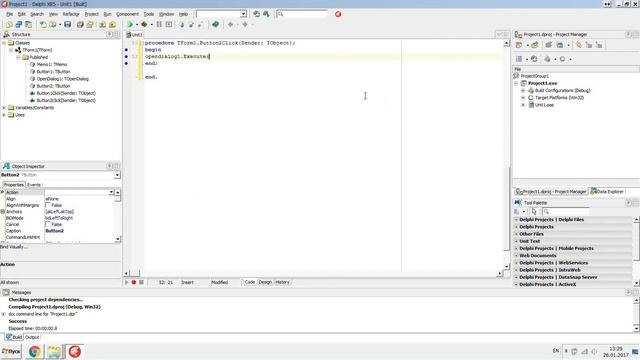Expand the Build Configurations (Debug) node
This screenshot has width=640, height=360.
[523, 91]
